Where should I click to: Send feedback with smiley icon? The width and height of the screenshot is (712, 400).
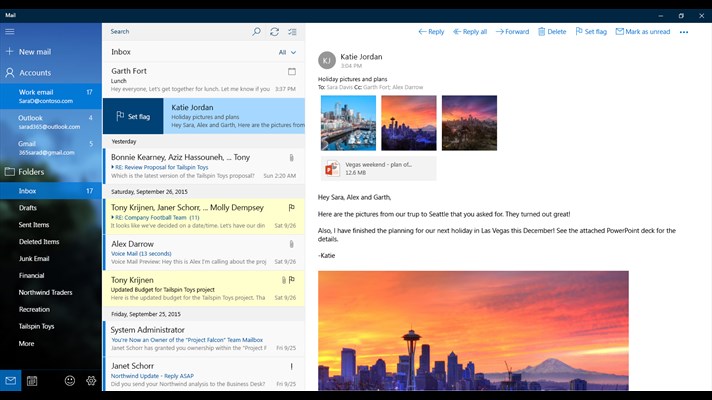pos(69,380)
